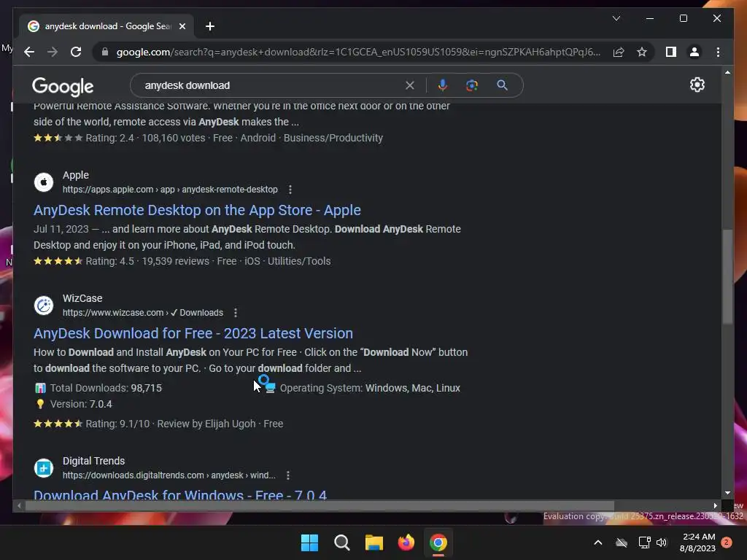Search by image with Google Lens

(472, 85)
